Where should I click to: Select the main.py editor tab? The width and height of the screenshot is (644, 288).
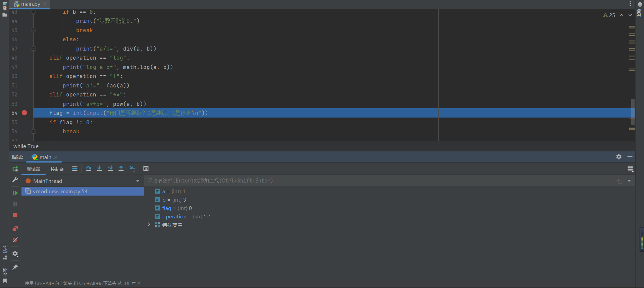pyautogui.click(x=30, y=4)
